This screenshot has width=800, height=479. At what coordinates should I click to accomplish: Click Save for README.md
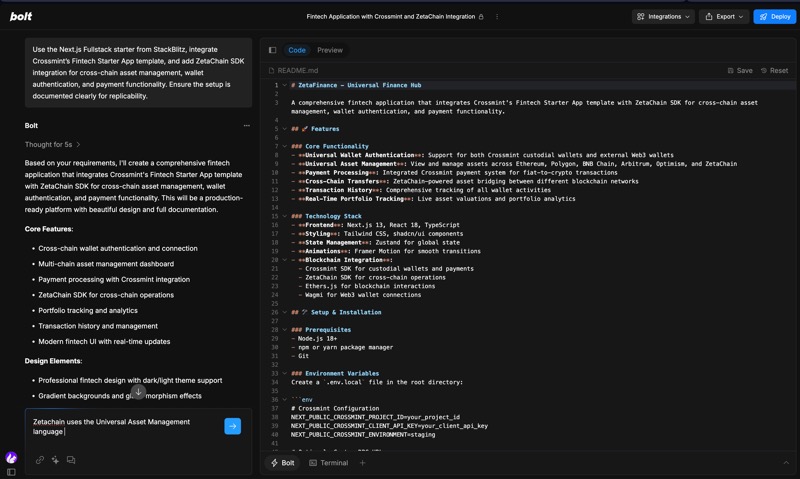(740, 71)
